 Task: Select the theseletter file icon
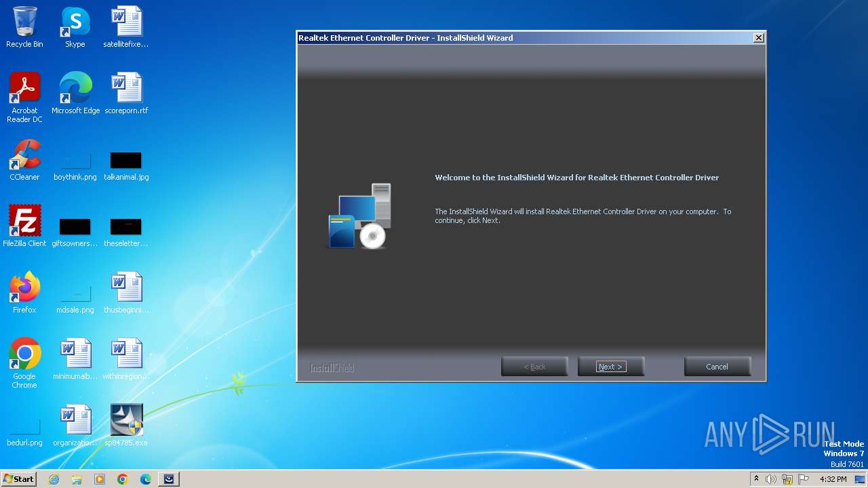(x=126, y=232)
